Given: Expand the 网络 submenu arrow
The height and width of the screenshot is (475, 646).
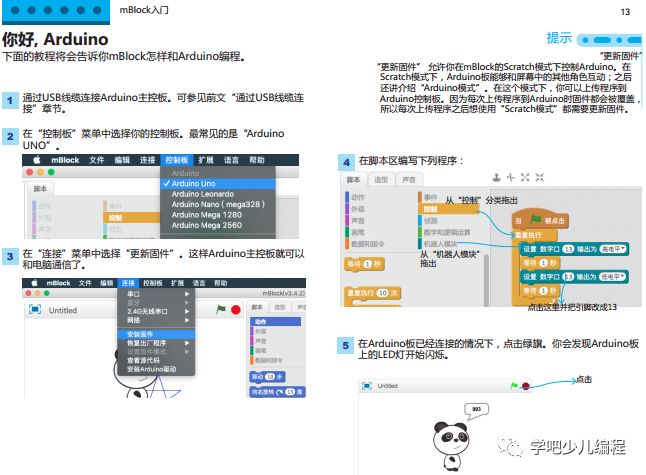Looking at the screenshot, I should [187, 320].
